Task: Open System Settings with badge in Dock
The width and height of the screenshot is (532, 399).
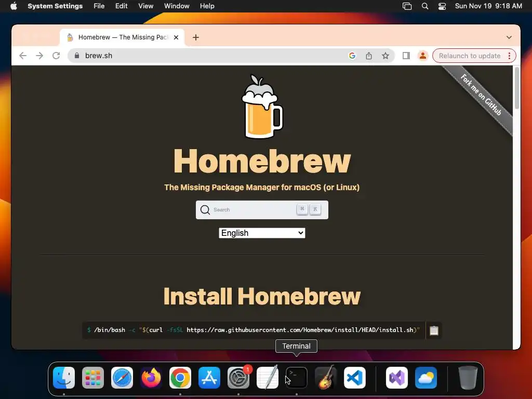Action: [238, 378]
